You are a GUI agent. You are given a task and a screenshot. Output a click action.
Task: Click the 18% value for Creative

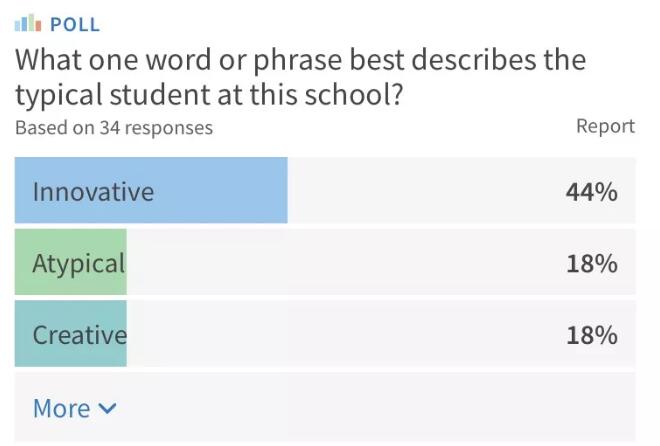click(x=591, y=335)
